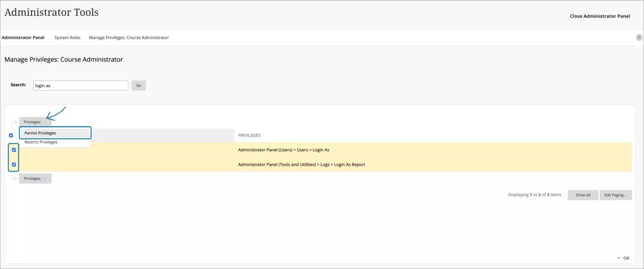Navigate to System Roles breadcrumb

(x=67, y=38)
